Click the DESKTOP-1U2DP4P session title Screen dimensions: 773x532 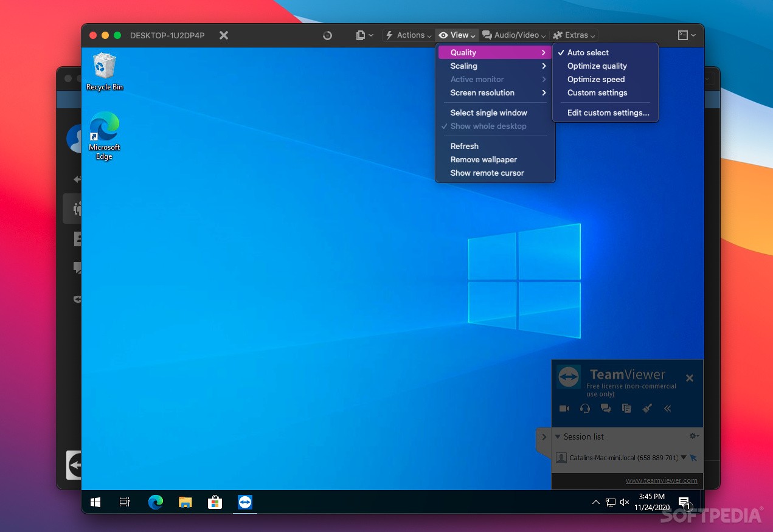tap(167, 35)
